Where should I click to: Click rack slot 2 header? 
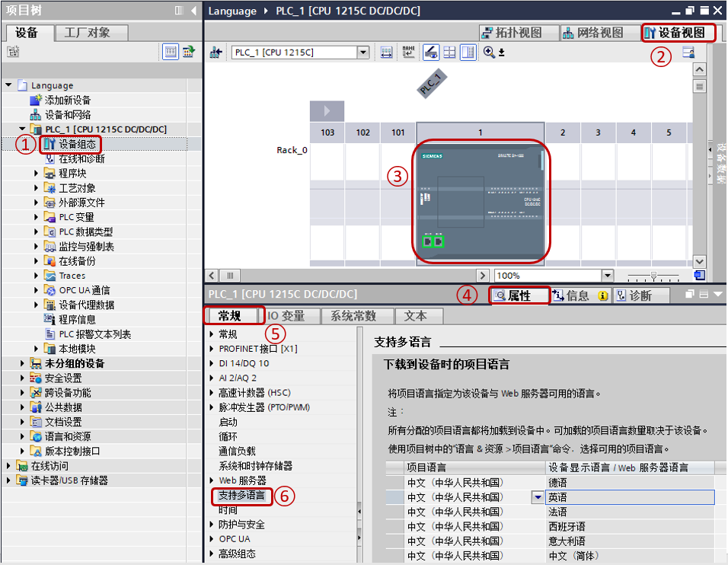pos(563,132)
